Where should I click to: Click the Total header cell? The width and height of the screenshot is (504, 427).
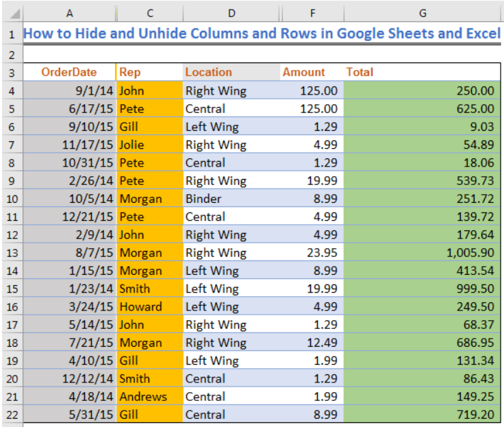(x=423, y=72)
